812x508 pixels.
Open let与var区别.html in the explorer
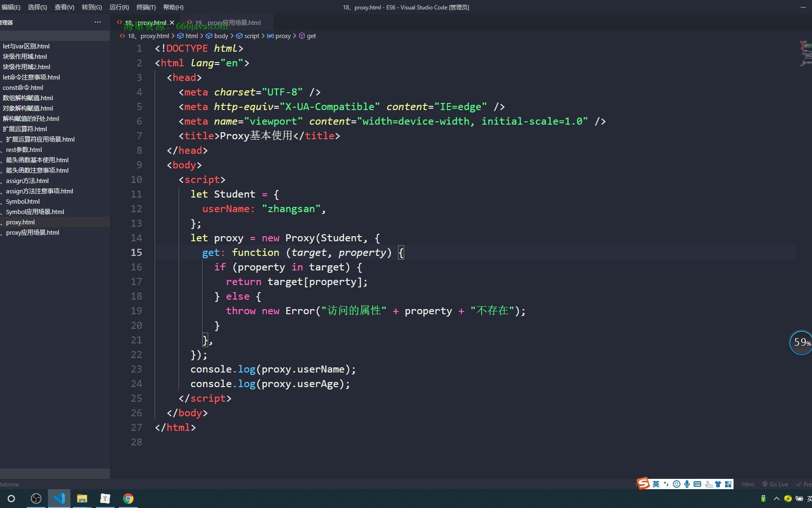tap(55, 46)
